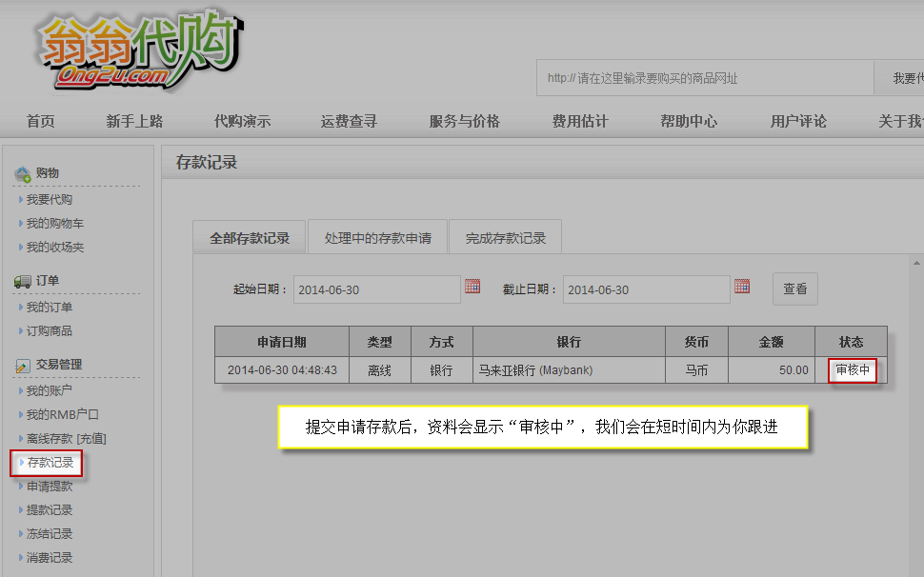Open the start date calendar picker icon
The height and width of the screenshot is (577, 924).
point(472,287)
